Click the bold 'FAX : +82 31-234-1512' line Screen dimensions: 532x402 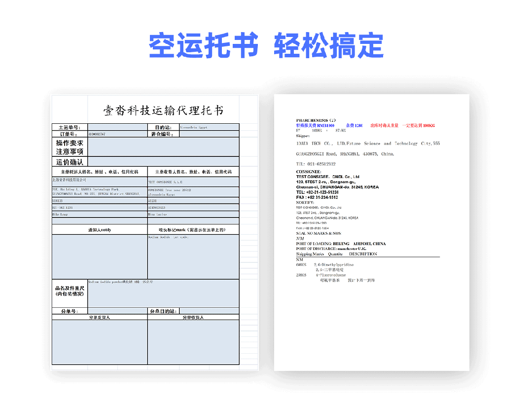pyautogui.click(x=317, y=197)
